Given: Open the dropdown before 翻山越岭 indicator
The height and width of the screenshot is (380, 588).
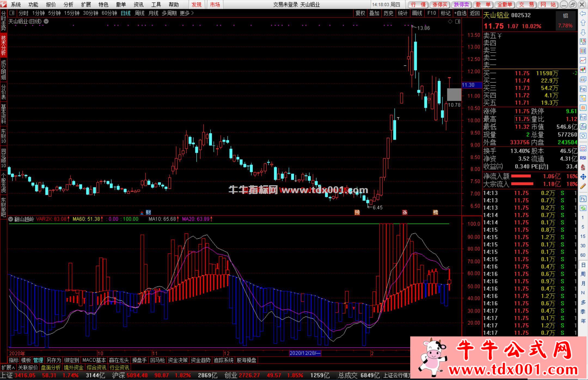Looking at the screenshot, I should coord(11,219).
